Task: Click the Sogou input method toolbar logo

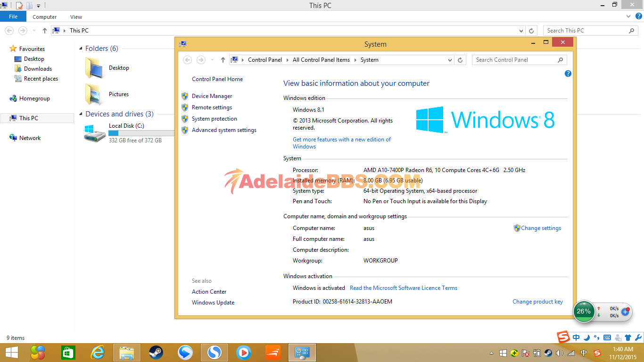Action: click(563, 337)
